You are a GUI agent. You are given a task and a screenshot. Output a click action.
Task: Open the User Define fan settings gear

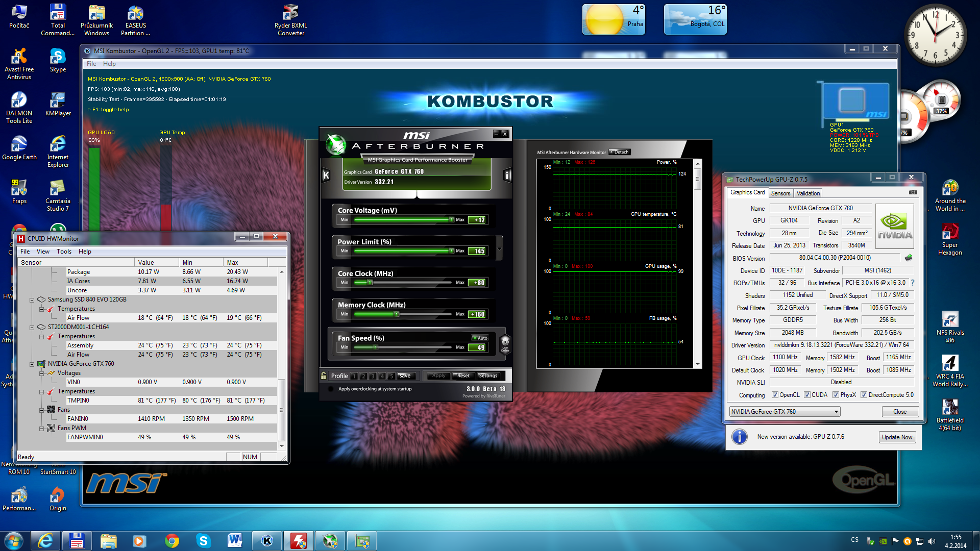(x=505, y=343)
